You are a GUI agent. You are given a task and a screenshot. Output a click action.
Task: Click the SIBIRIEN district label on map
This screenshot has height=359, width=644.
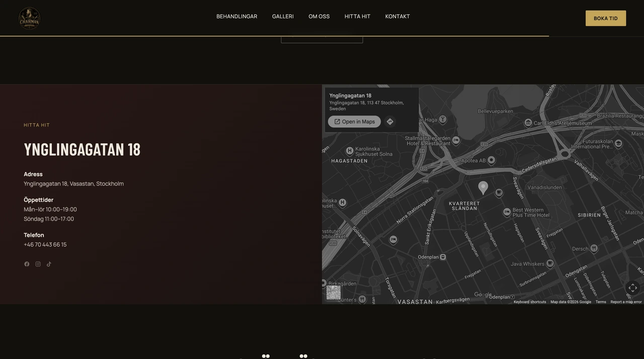(x=589, y=215)
